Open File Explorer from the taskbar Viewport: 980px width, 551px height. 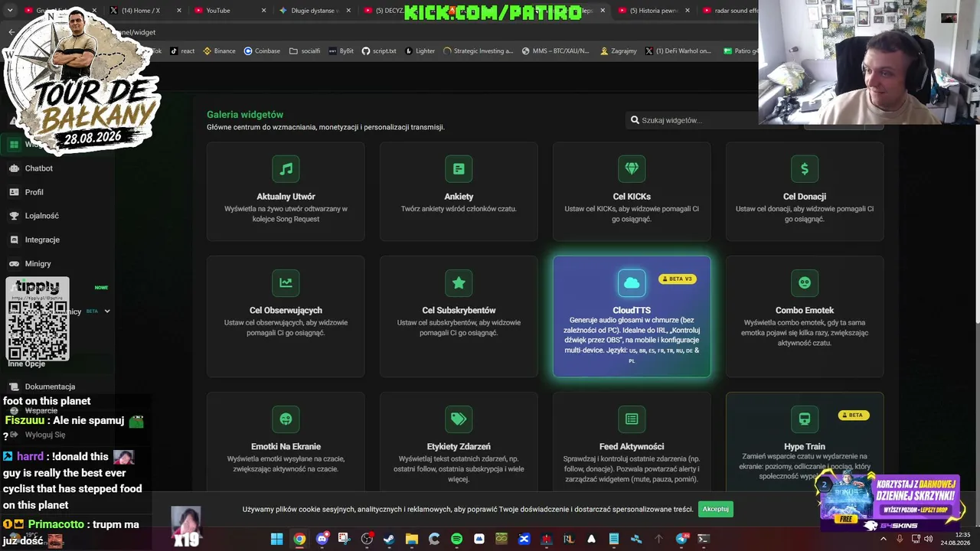point(412,539)
